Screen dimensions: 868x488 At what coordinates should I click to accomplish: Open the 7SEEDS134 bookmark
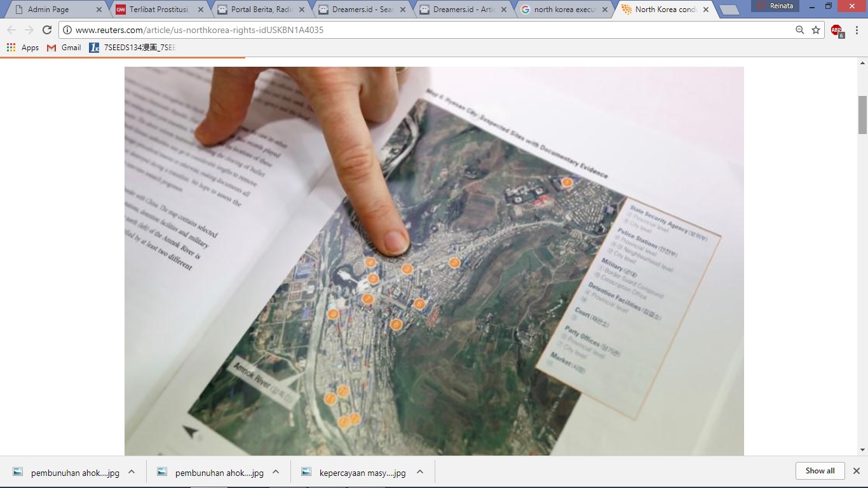click(x=132, y=48)
